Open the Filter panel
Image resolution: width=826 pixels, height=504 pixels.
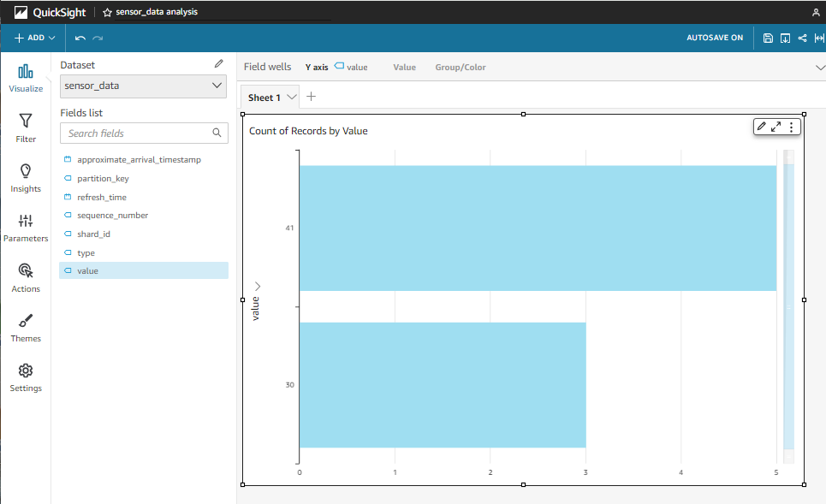pos(26,128)
